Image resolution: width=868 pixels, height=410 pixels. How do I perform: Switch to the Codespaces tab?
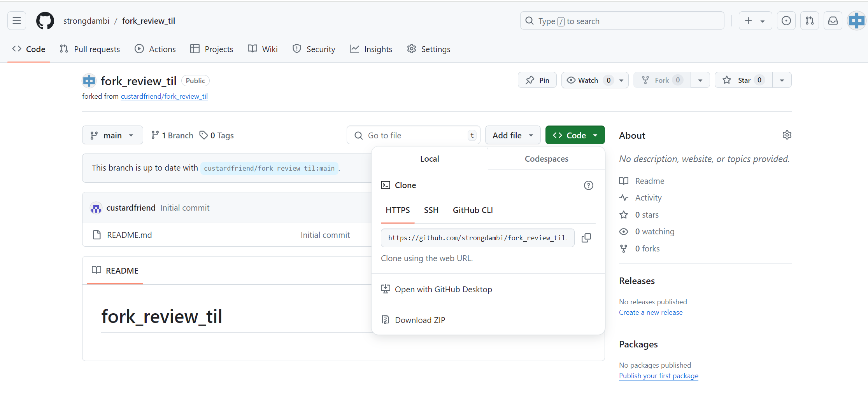[546, 159]
